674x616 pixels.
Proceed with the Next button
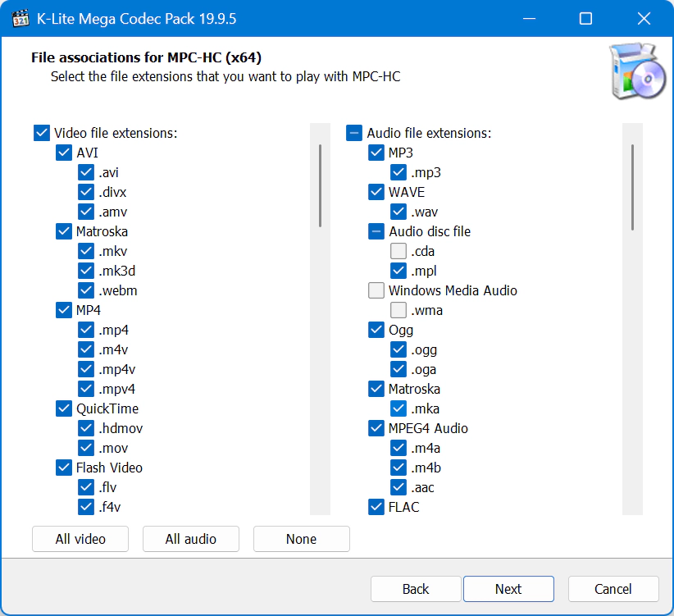click(508, 589)
